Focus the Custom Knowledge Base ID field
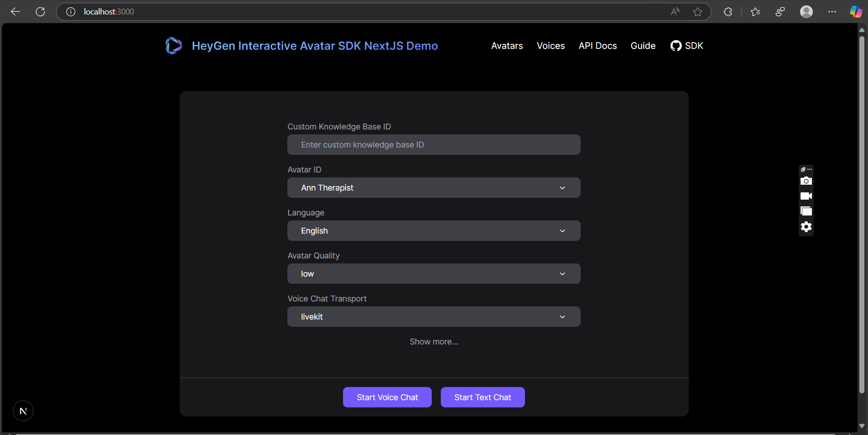868x435 pixels. tap(434, 145)
